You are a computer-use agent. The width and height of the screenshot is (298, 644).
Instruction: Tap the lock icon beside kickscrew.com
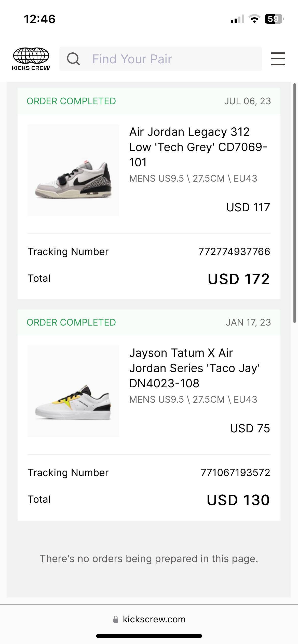pyautogui.click(x=116, y=619)
